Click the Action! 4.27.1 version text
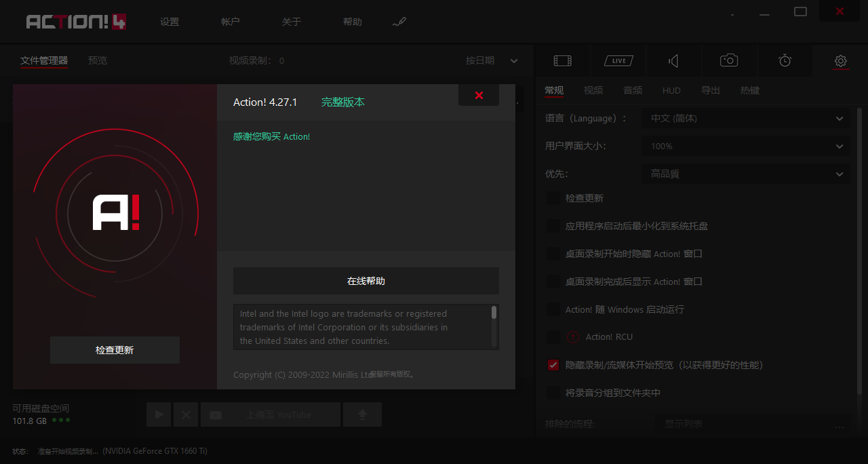The image size is (868, 464). (x=265, y=102)
